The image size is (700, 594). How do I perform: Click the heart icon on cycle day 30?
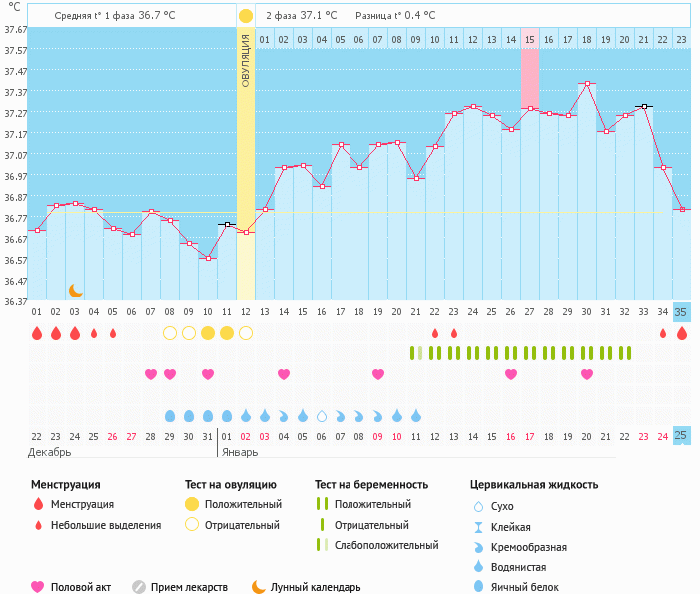click(x=587, y=374)
